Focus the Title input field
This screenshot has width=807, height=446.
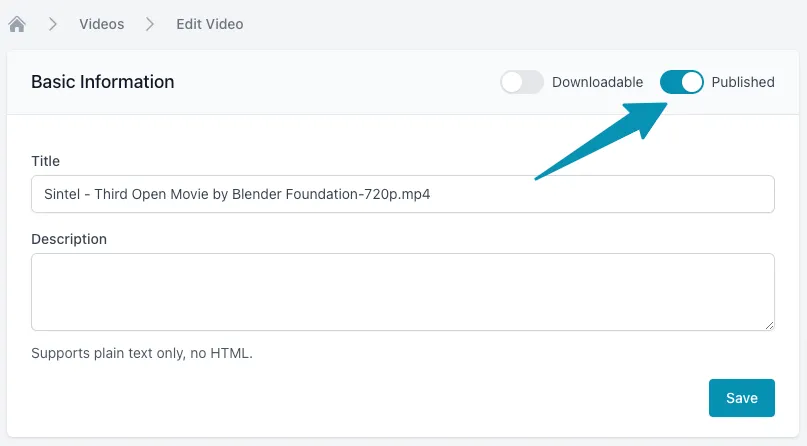point(600,194)
